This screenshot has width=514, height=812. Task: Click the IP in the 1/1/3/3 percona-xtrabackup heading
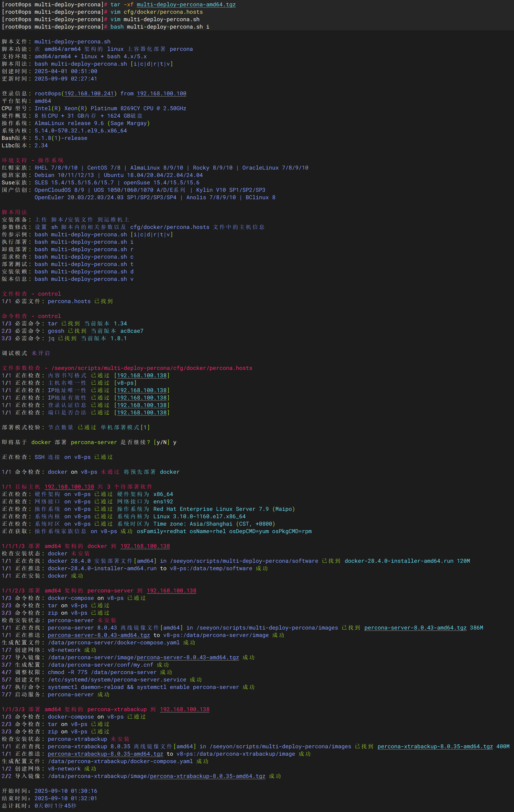[184, 710]
